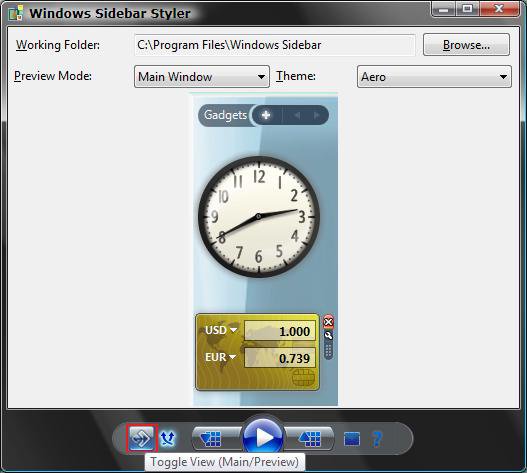Click the data-provider grid icon on currency gadget
527x473 pixels.
pyautogui.click(x=303, y=378)
